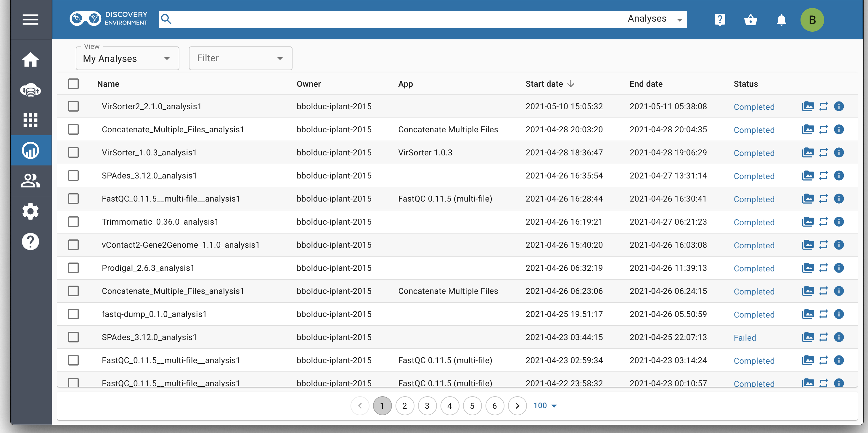Open the Data cloud storage icon
Image resolution: width=868 pixels, height=433 pixels.
pyautogui.click(x=30, y=90)
